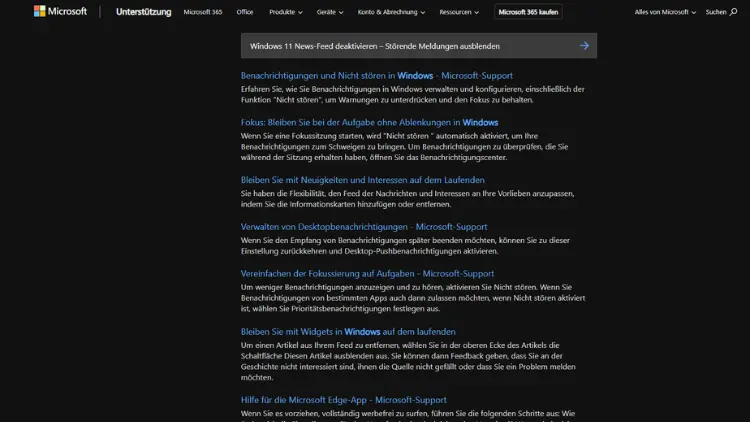Open Bleiben Sie mit Widgets in Windows result
This screenshot has width=750, height=422.
pos(348,332)
